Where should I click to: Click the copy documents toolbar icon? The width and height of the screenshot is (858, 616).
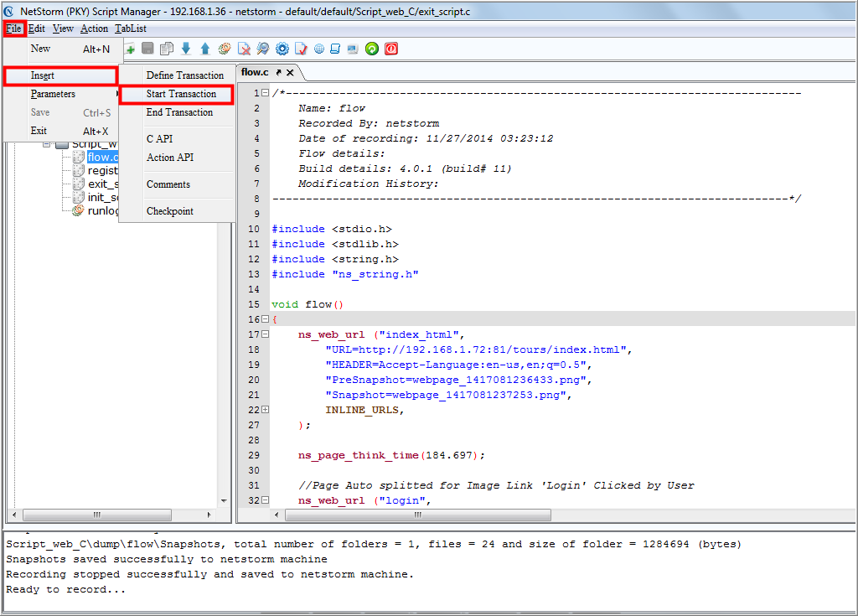167,49
